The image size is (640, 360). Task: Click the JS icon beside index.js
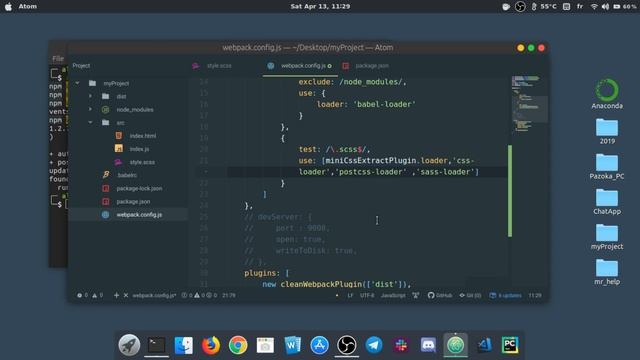pyautogui.click(x=118, y=149)
